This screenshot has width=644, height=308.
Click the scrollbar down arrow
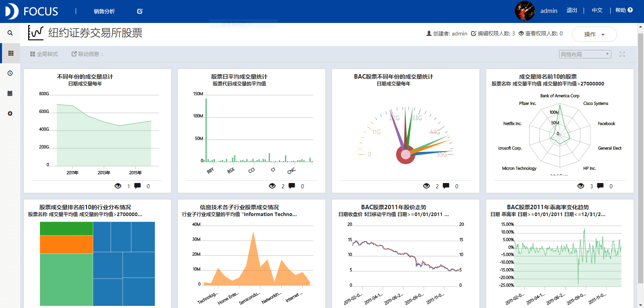(x=640, y=305)
